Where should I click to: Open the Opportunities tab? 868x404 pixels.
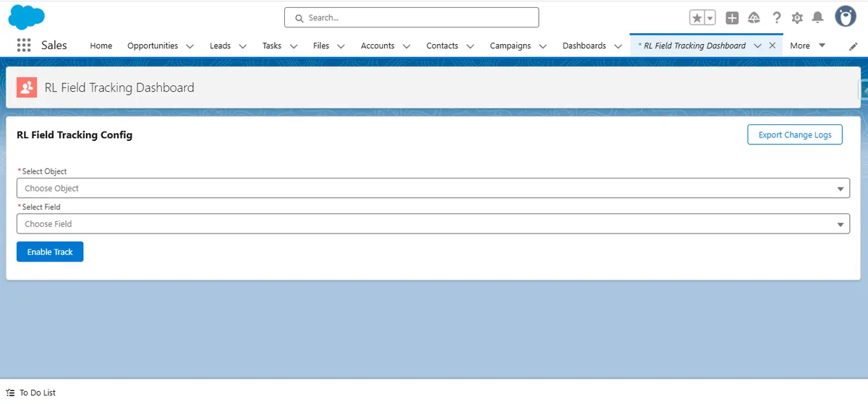153,46
